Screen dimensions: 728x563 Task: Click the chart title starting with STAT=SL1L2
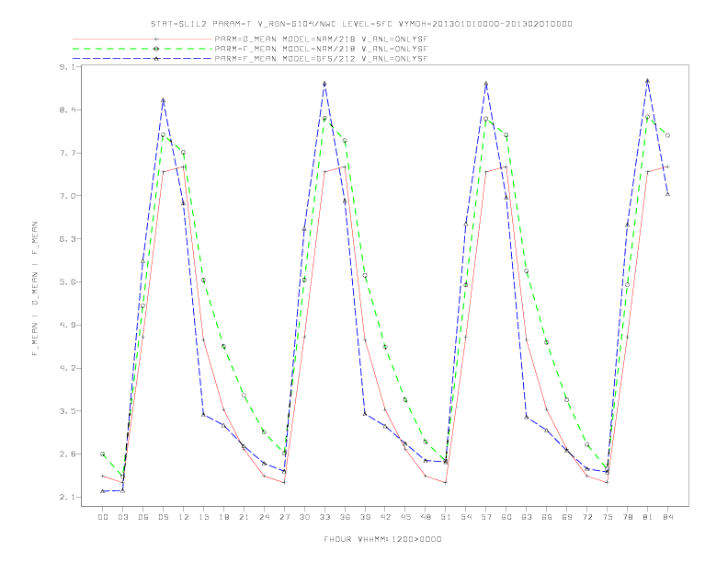[x=361, y=24]
